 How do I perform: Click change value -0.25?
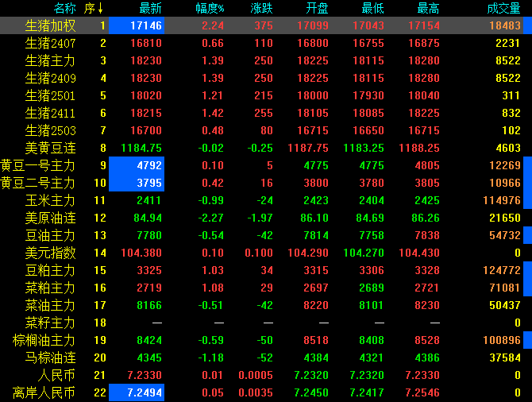[260, 148]
